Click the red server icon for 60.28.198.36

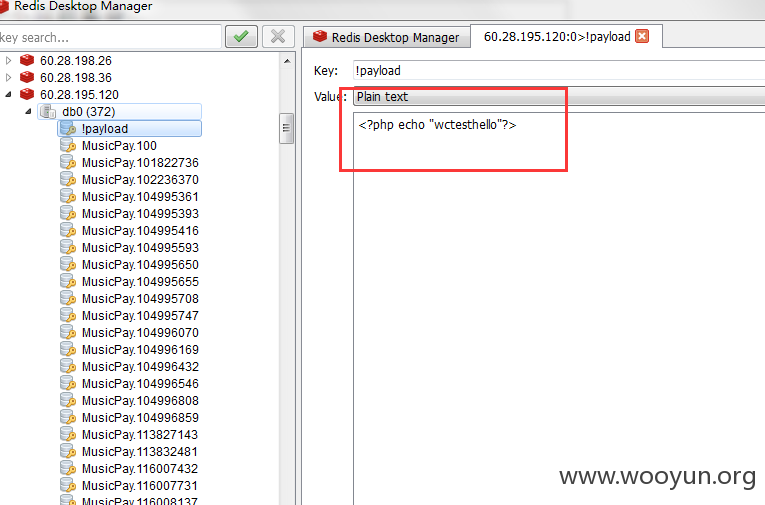coord(27,78)
